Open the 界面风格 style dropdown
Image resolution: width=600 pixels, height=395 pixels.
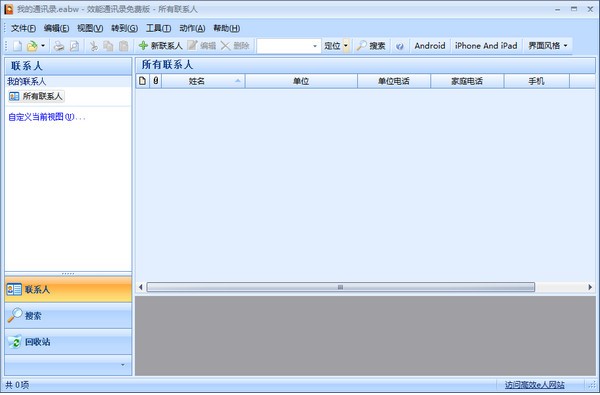(548, 46)
